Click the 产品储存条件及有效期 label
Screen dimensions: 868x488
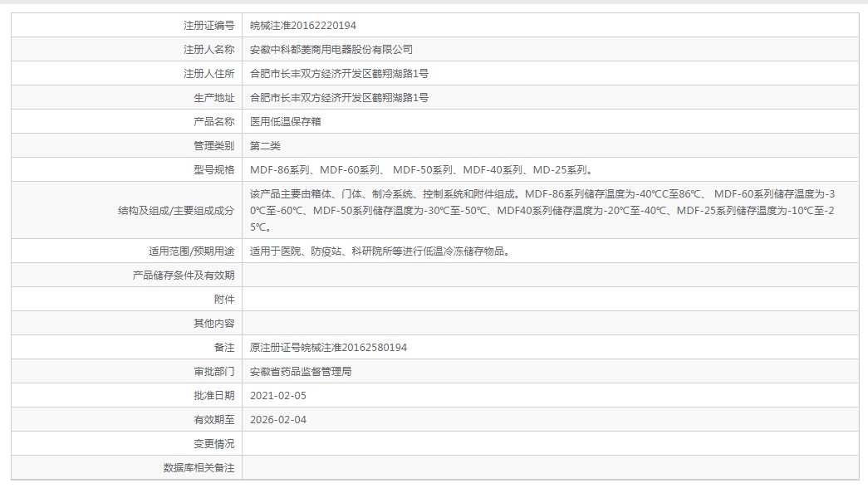(x=184, y=276)
